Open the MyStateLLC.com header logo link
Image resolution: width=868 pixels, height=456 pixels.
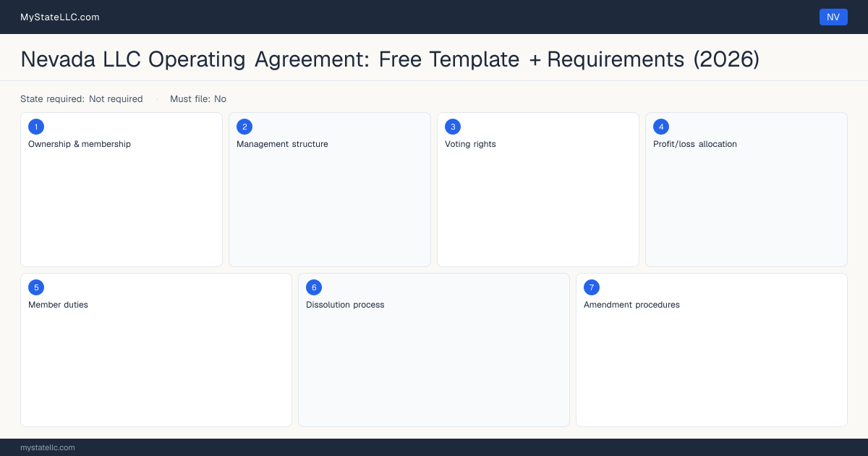click(x=60, y=17)
